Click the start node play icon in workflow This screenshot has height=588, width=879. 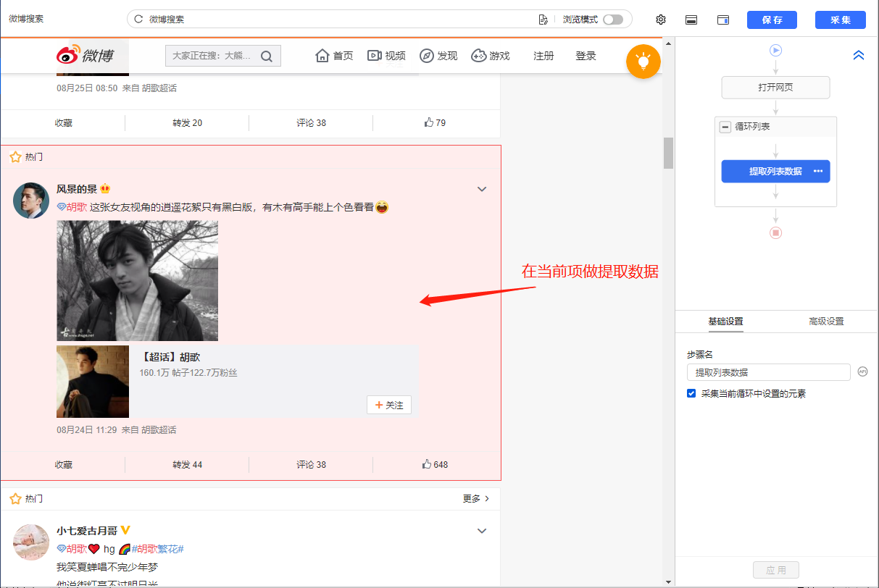(775, 51)
